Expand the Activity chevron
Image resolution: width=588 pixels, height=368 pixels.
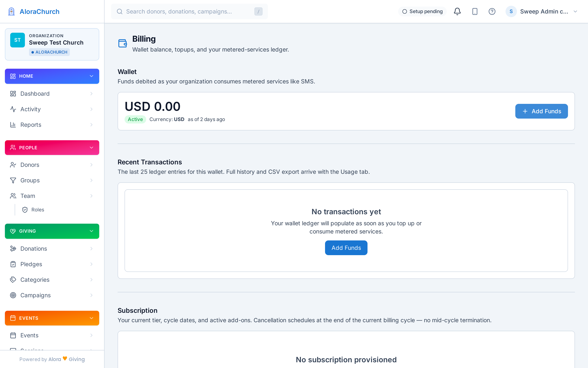click(x=91, y=109)
